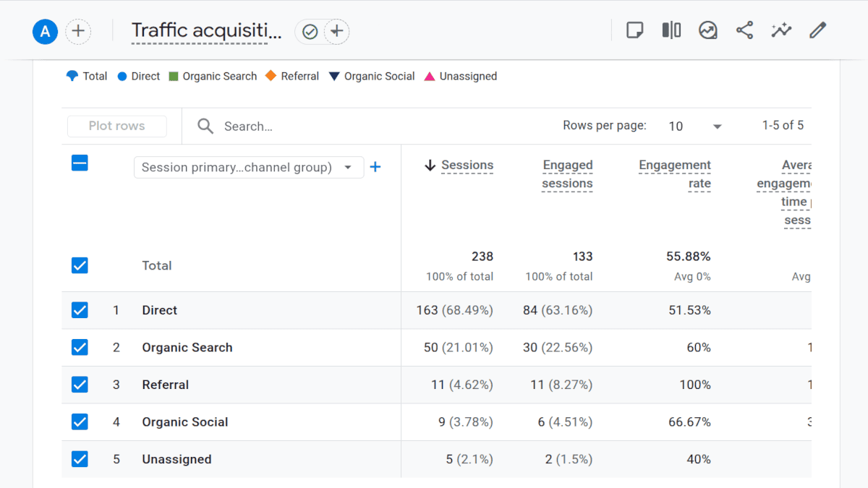
Task: Open the checkmark dropdown beside the report title
Action: (x=310, y=31)
